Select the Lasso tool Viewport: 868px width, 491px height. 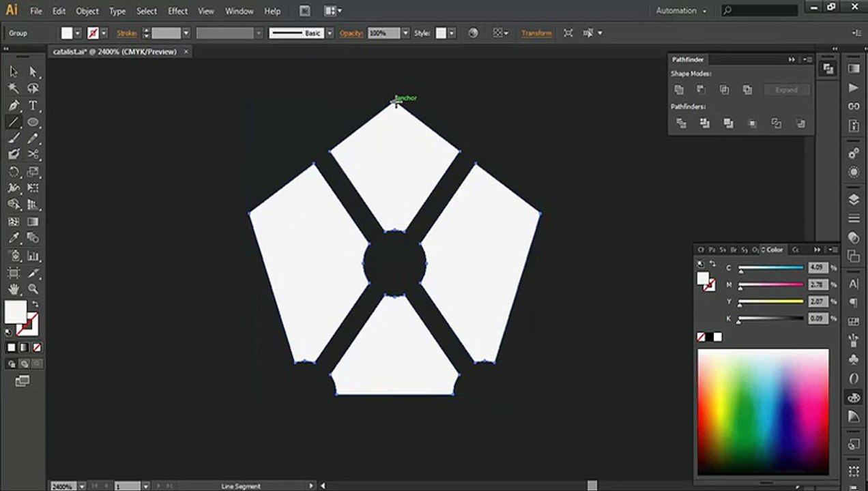click(x=33, y=89)
